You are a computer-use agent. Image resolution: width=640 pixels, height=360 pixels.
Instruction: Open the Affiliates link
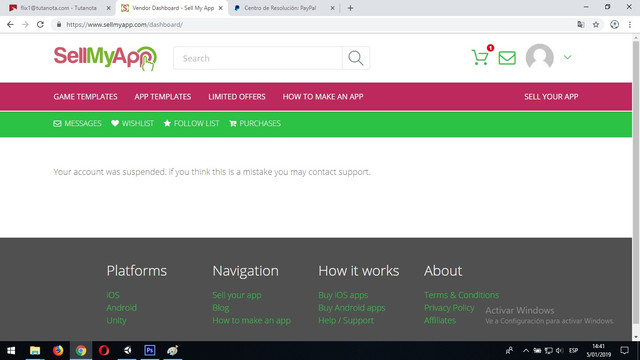(x=440, y=320)
